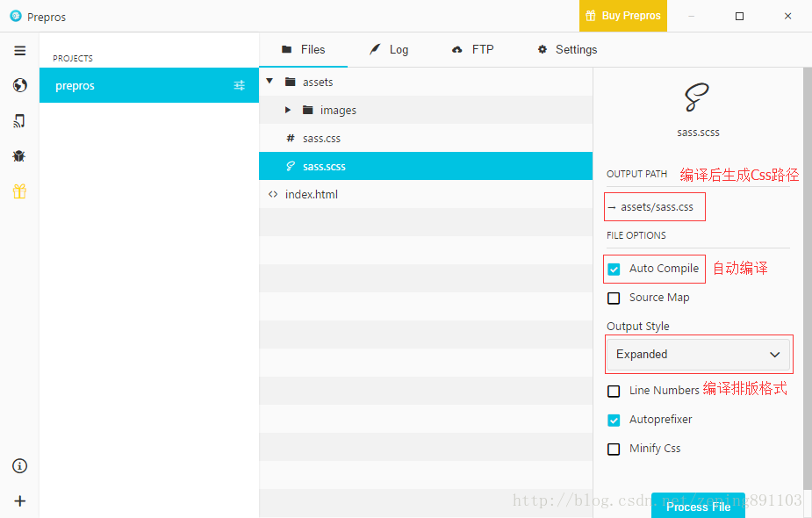Close the Prepros window
The width and height of the screenshot is (812, 518).
click(x=787, y=16)
